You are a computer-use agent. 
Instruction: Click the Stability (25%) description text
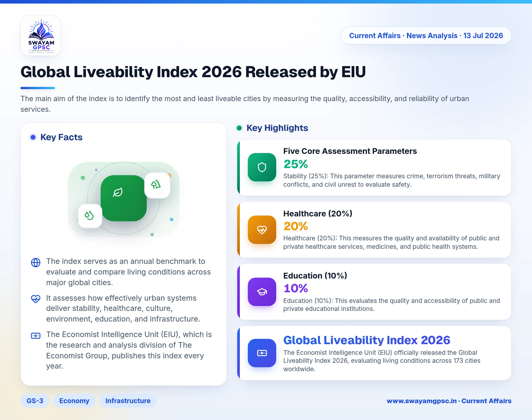tap(392, 180)
